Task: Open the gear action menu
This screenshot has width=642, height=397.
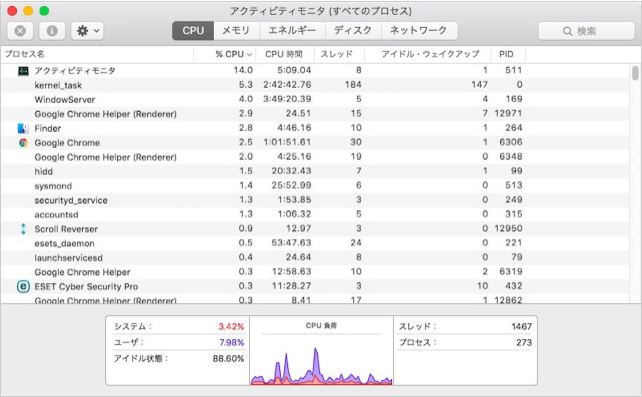Action: (x=88, y=31)
